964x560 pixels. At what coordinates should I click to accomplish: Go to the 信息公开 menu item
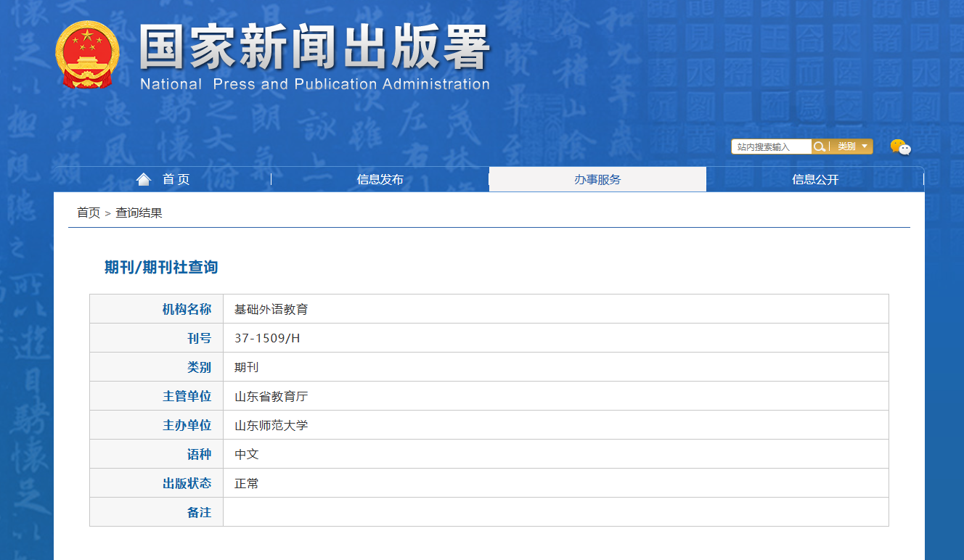pyautogui.click(x=815, y=179)
